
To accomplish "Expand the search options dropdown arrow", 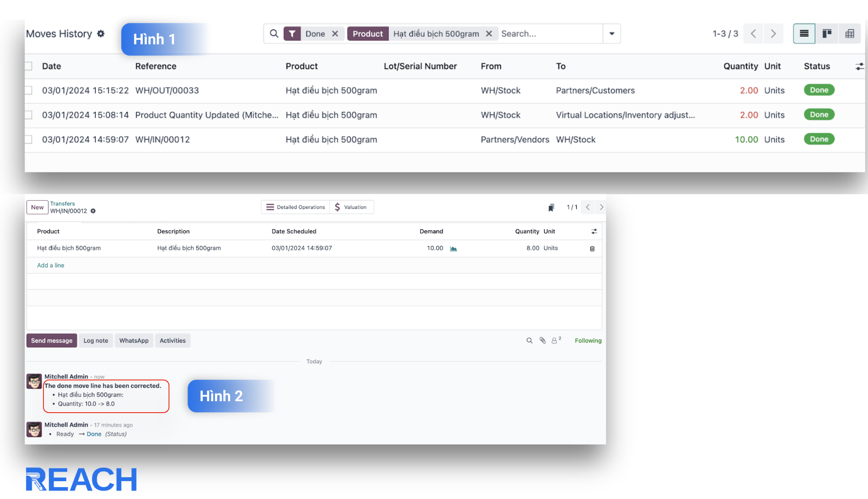I will pyautogui.click(x=611, y=34).
